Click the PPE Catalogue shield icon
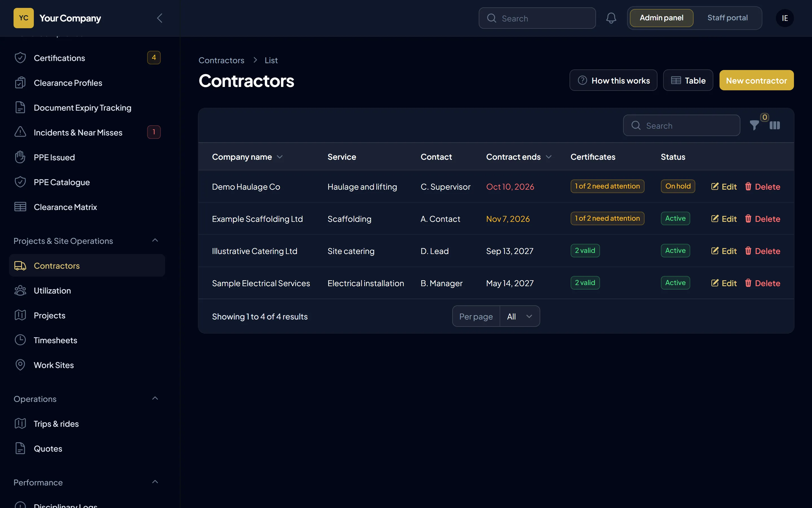Screen dimensions: 812x508 point(20,182)
